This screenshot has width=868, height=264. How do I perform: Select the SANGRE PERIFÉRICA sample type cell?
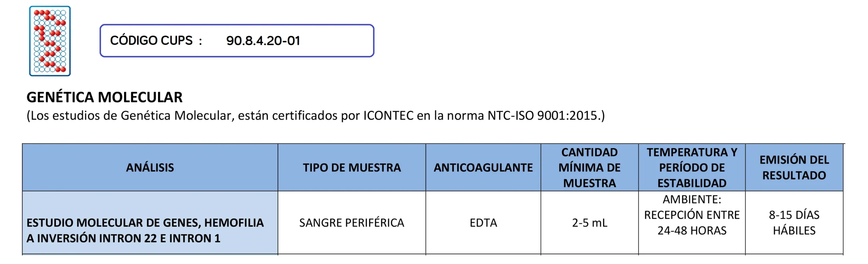coord(352,223)
